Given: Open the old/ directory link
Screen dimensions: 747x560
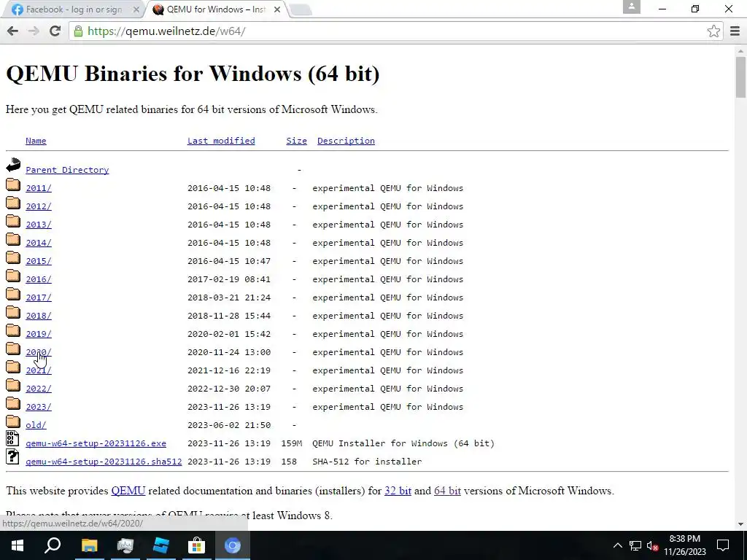Looking at the screenshot, I should point(36,425).
